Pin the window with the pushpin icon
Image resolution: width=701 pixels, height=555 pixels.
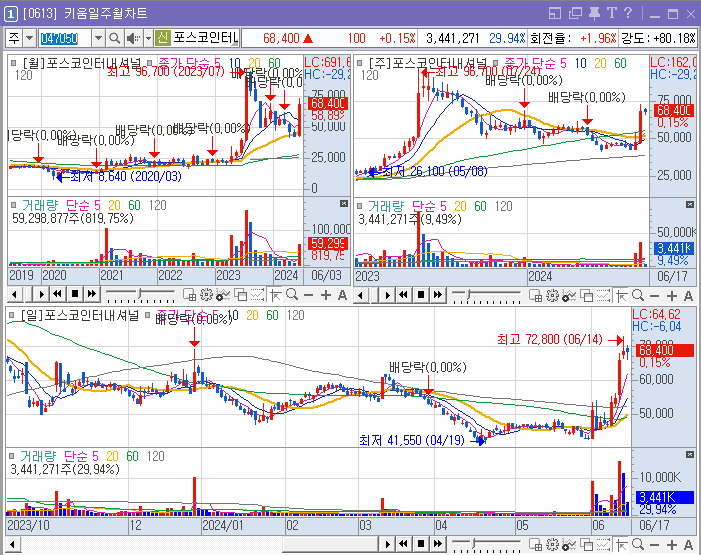[x=594, y=13]
